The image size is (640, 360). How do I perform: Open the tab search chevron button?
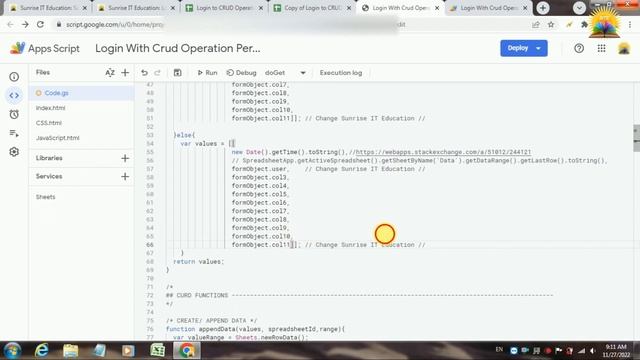click(x=579, y=8)
